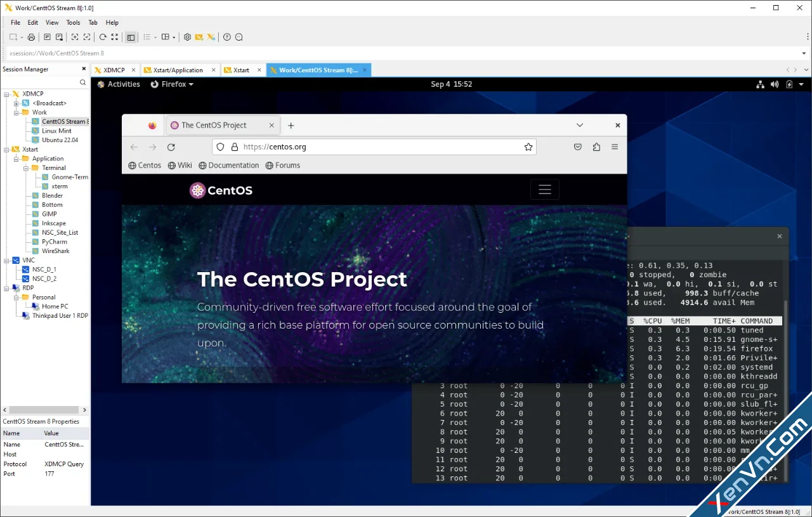Collapse the RDP tree node
Image resolution: width=812 pixels, height=517 pixels.
click(x=6, y=287)
